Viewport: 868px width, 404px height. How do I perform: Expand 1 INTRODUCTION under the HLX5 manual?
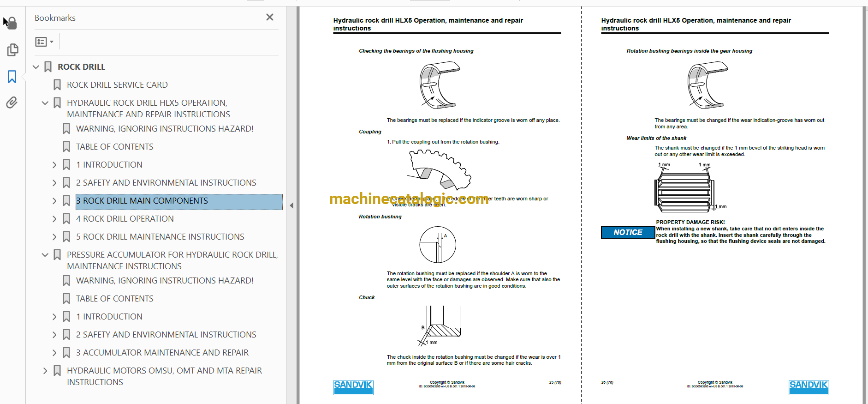coord(54,165)
